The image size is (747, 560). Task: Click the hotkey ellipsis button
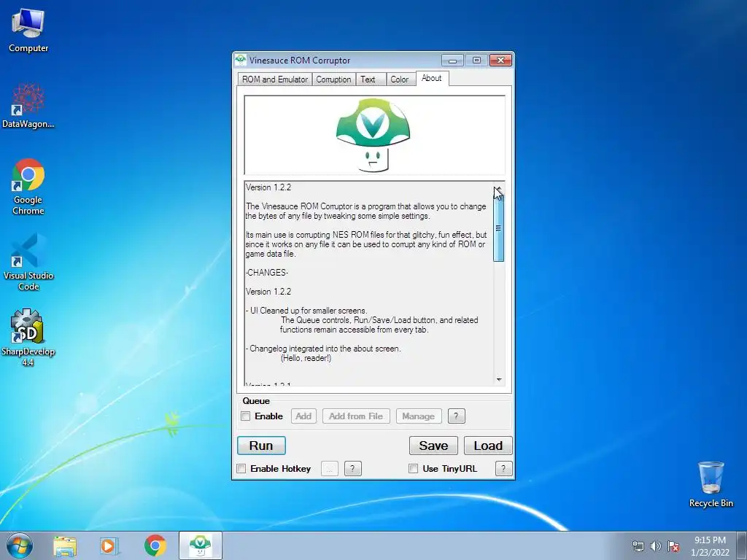(330, 469)
